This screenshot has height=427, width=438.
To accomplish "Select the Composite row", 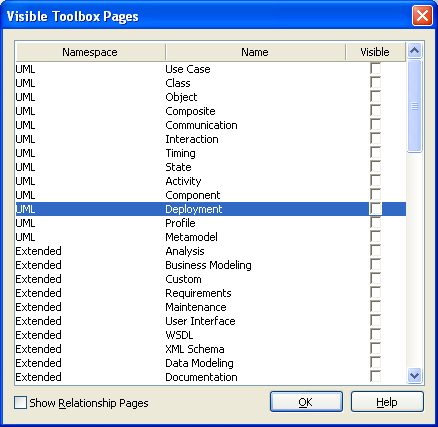I will click(x=211, y=111).
